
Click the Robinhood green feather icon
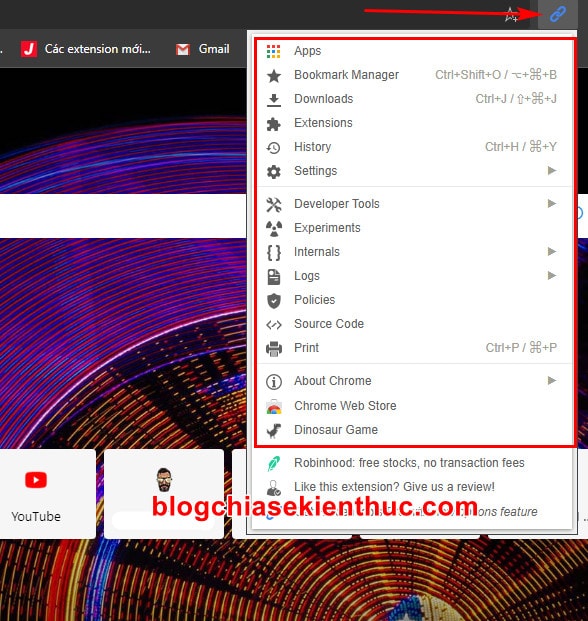[274, 464]
